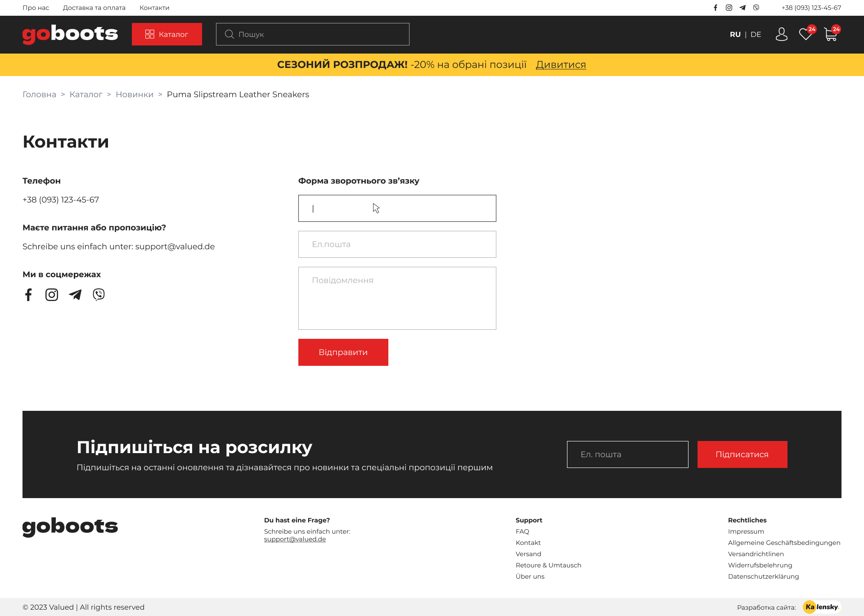Open 'Доставка та оплата' top menu item
Screen dimensions: 864x616
[x=94, y=8]
